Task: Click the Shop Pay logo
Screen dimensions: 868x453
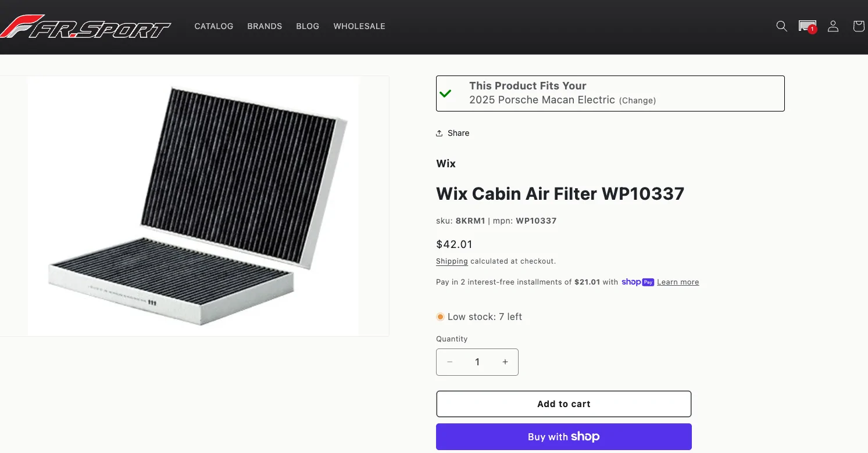Action: 638,282
